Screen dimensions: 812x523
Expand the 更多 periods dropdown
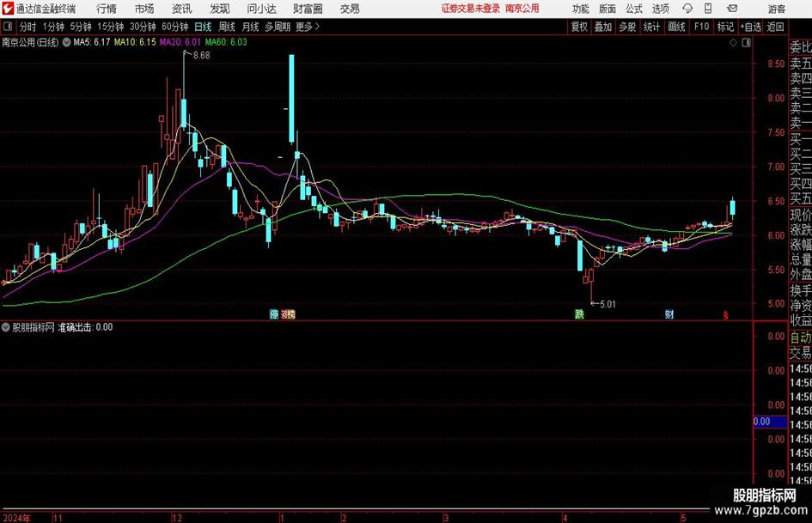[x=308, y=27]
